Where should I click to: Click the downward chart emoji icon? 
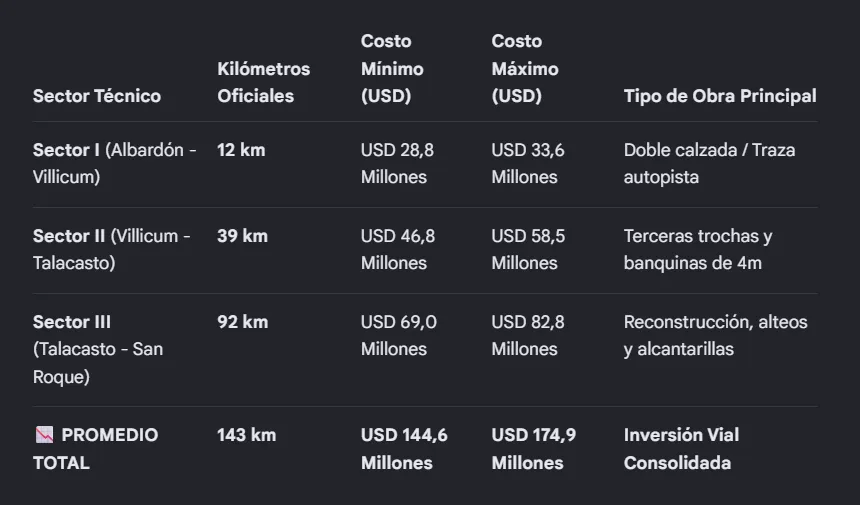[44, 435]
